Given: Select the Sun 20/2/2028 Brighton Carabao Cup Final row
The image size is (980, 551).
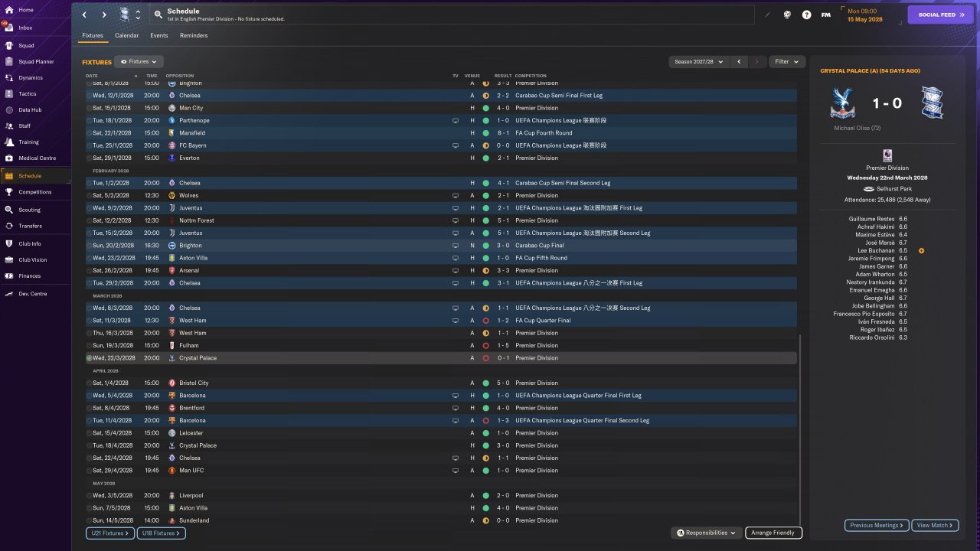Looking at the screenshot, I should coord(441,246).
